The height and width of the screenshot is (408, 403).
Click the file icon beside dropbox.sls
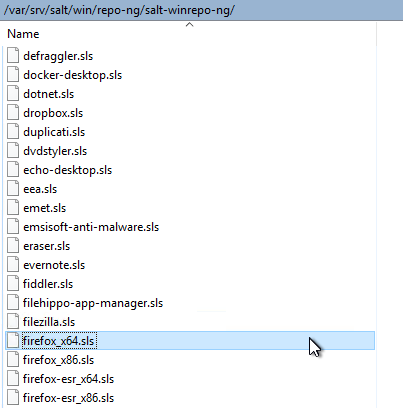(13, 112)
